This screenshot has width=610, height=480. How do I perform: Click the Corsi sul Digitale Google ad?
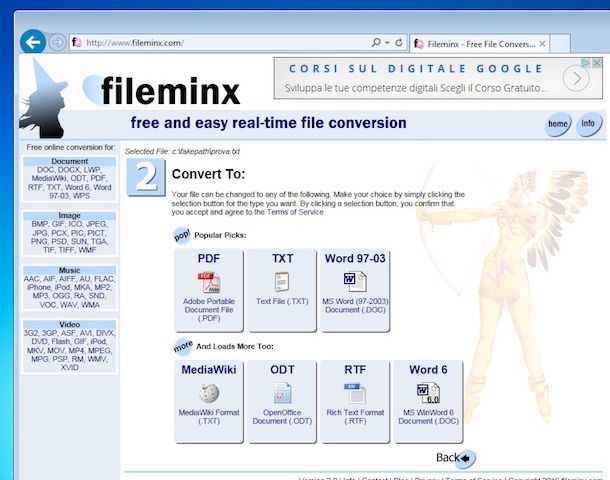click(x=438, y=78)
